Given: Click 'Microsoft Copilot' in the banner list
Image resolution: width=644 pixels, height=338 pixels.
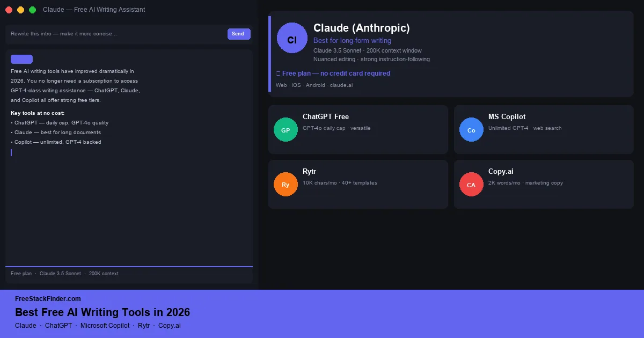Looking at the screenshot, I should pyautogui.click(x=105, y=326).
